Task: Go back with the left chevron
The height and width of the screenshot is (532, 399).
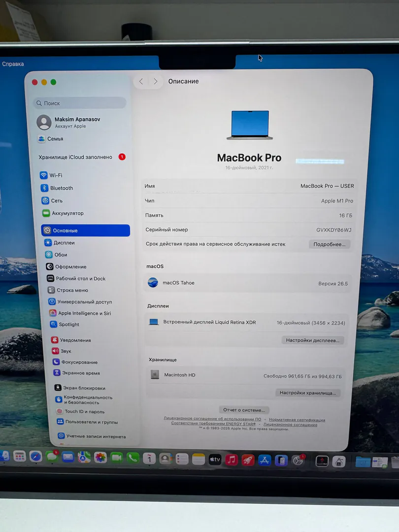Action: [x=141, y=81]
